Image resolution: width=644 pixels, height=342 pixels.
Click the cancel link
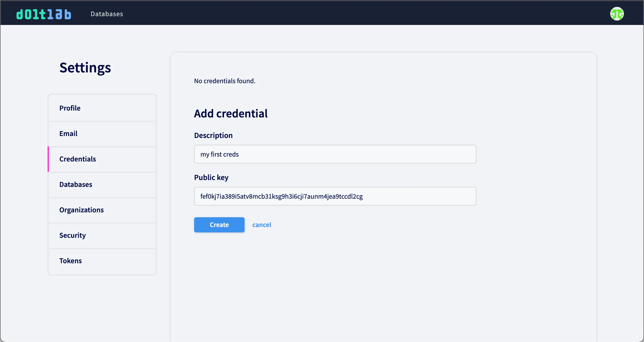click(x=262, y=225)
